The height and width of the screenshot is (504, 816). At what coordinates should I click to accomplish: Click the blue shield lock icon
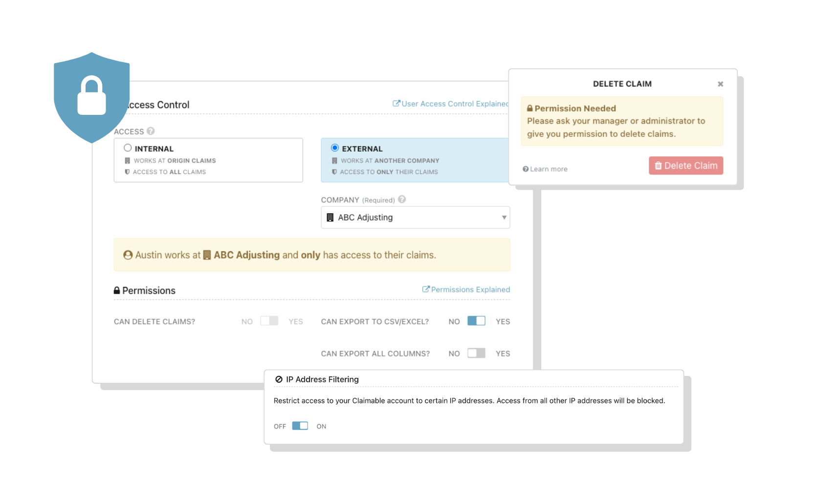pos(91,98)
